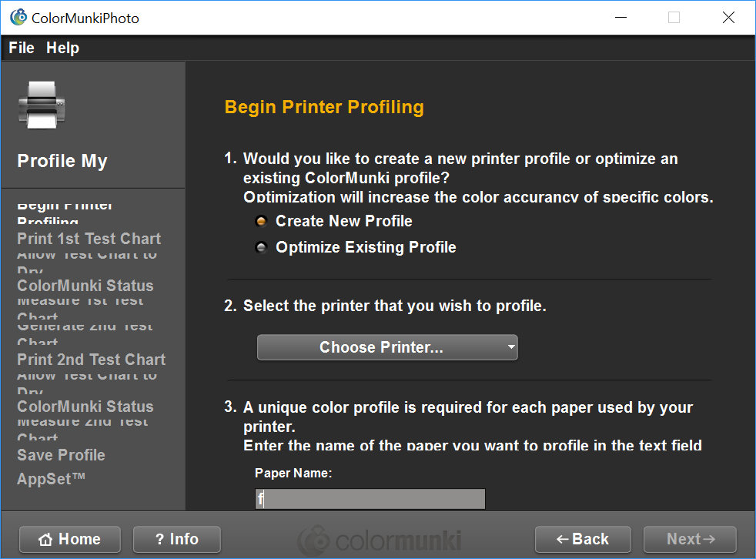This screenshot has width=756, height=559.
Task: Click the ColorMunki app icon in title bar
Action: point(18,17)
